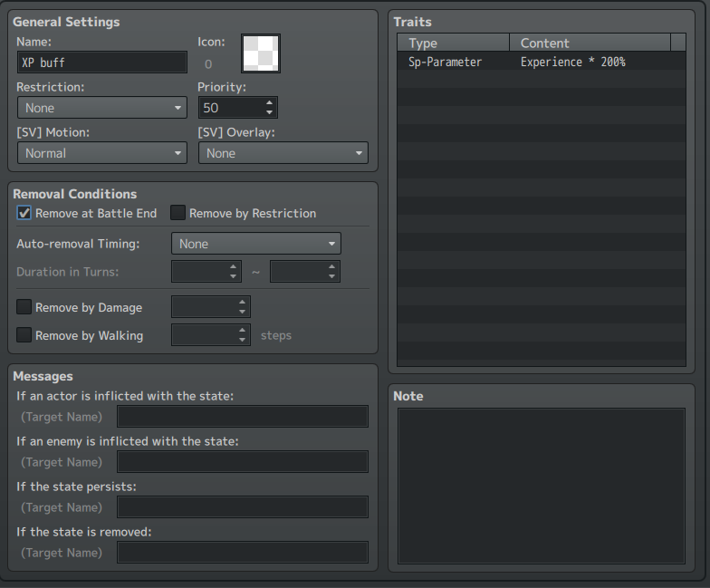Click the Experience * 200% trait content
This screenshot has height=588, width=710.
572,62
